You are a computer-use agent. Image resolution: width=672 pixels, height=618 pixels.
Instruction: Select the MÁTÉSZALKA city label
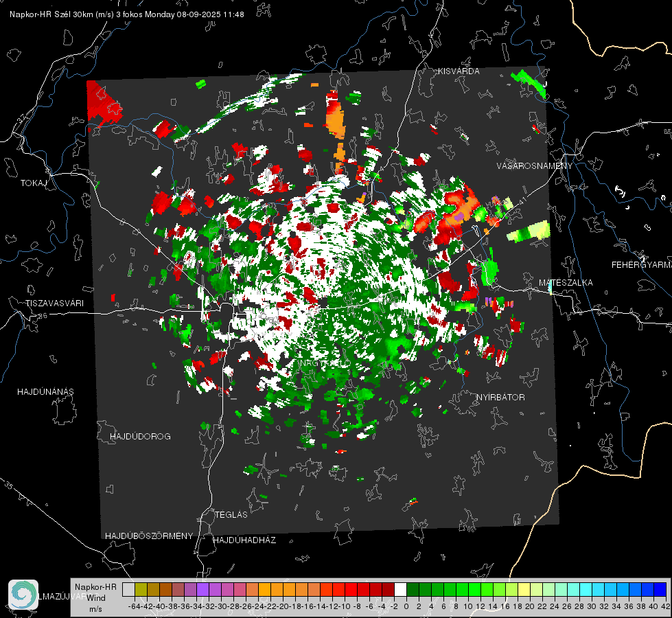click(x=566, y=283)
